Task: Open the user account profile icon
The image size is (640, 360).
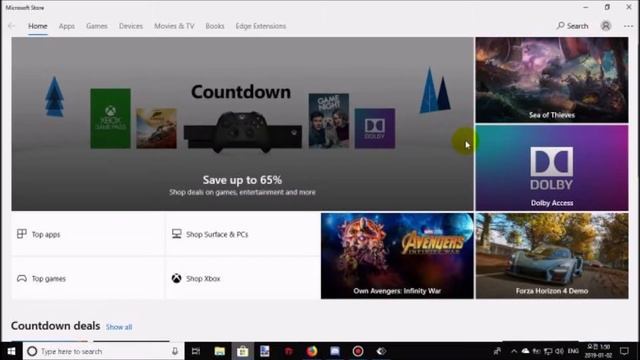Action: click(606, 26)
